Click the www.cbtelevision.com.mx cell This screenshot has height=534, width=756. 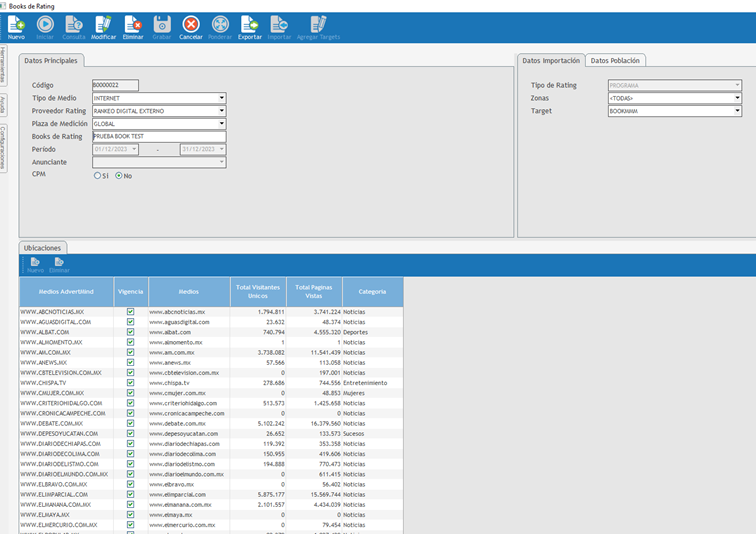pos(189,373)
